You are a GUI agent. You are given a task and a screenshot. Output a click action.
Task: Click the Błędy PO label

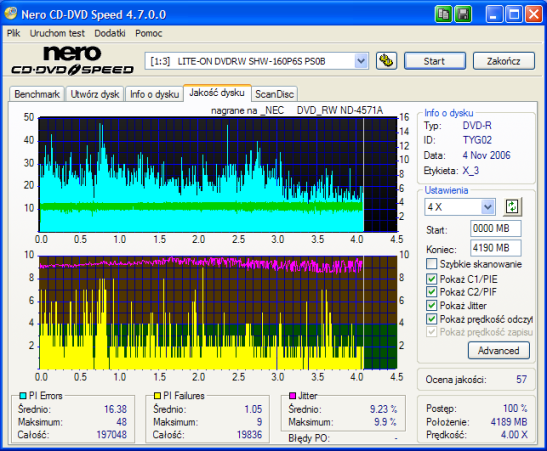(309, 438)
